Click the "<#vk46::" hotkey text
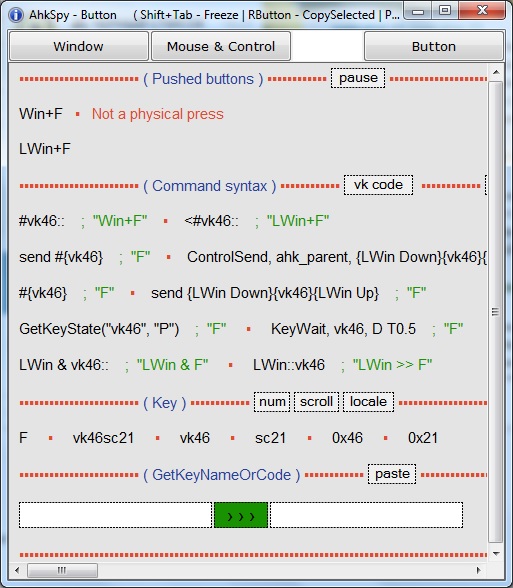Viewport: 513px width, 588px height. pos(211,221)
